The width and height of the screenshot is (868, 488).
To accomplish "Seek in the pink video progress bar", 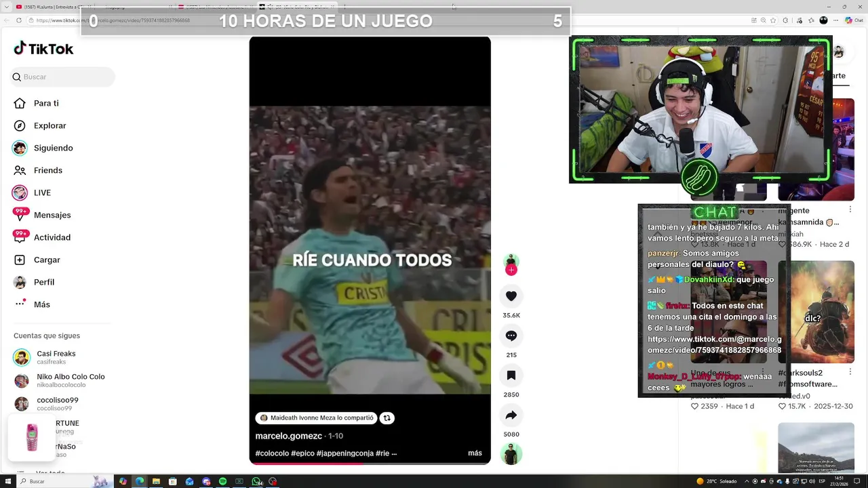I will coord(370,463).
